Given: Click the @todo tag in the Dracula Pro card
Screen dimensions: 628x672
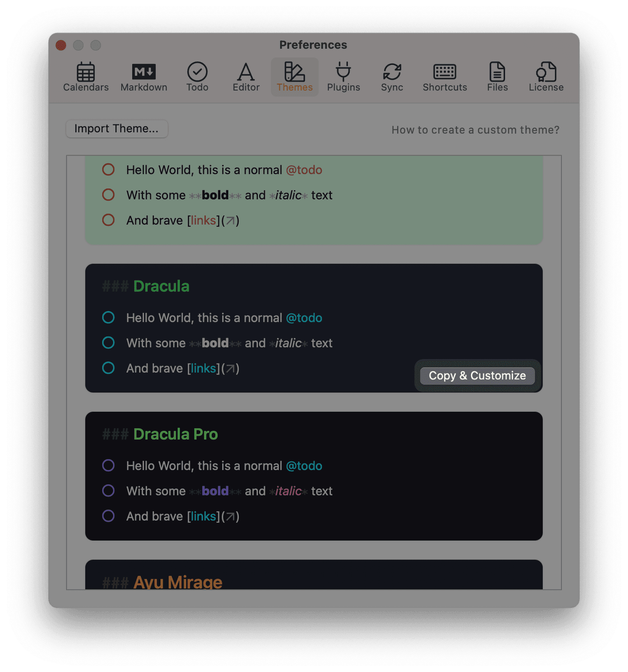Looking at the screenshot, I should click(304, 466).
